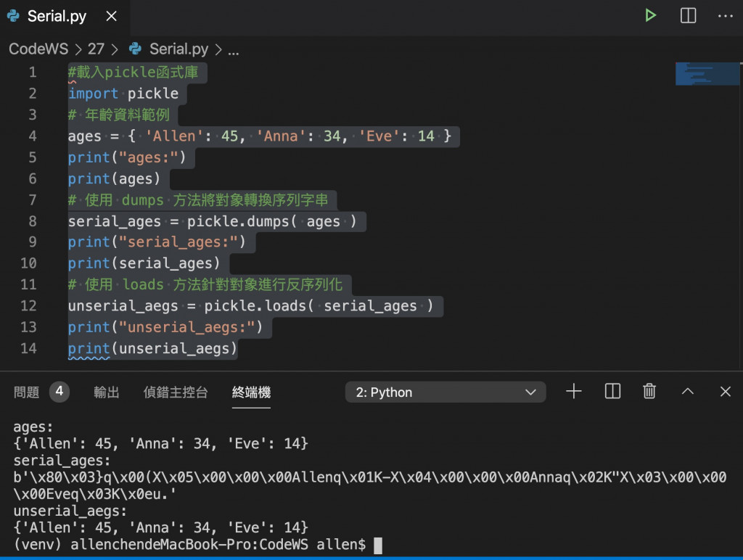Expand breadcrumb chevron after Serial.py
The height and width of the screenshot is (560, 743).
(218, 49)
